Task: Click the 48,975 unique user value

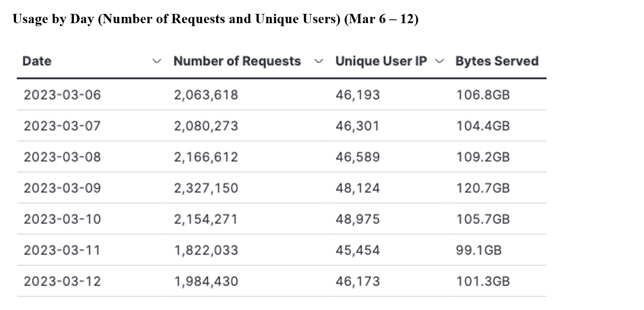Action: (358, 219)
